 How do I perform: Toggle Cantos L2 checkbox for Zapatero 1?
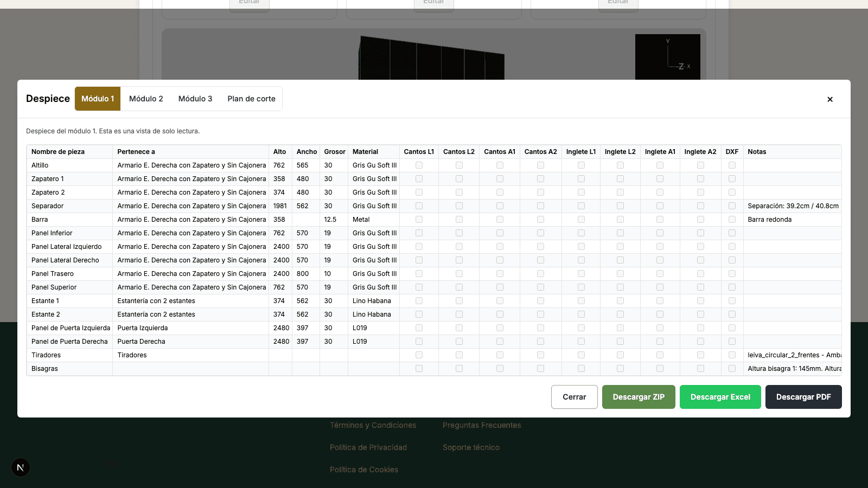pos(459,179)
